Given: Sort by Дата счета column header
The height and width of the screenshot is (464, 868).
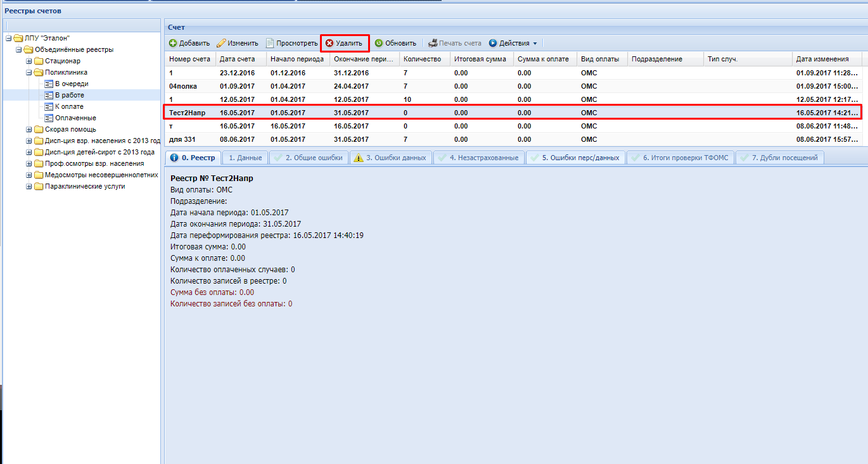Looking at the screenshot, I should (x=241, y=59).
